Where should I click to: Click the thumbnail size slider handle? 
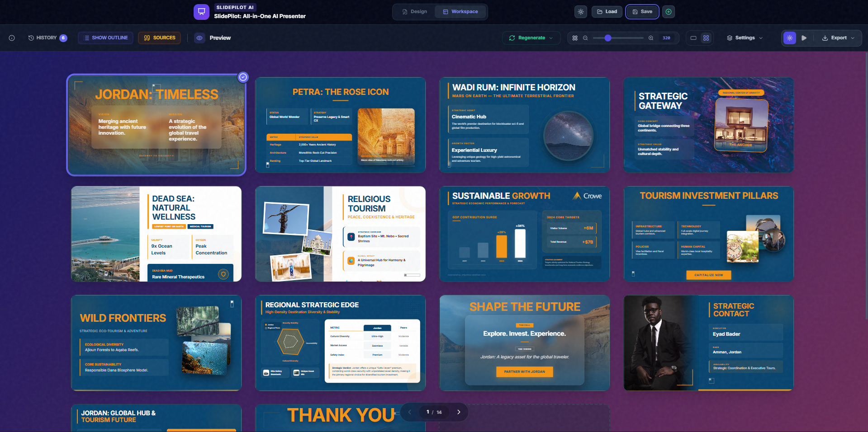(608, 38)
